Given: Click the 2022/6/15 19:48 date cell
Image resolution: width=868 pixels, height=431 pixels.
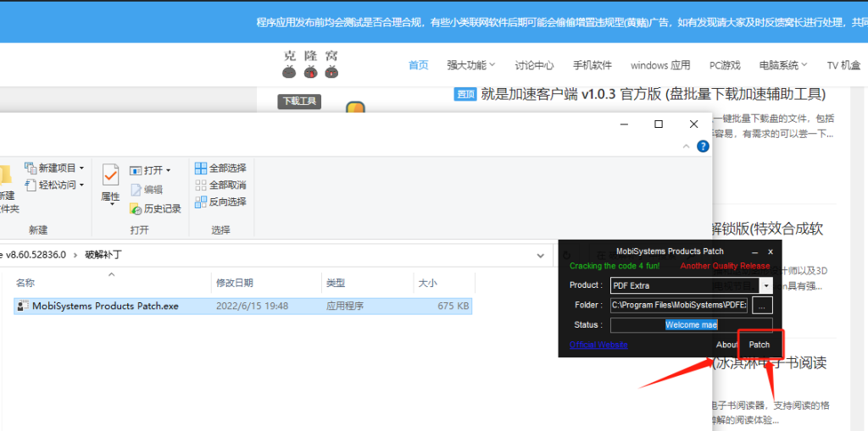Looking at the screenshot, I should click(x=252, y=306).
